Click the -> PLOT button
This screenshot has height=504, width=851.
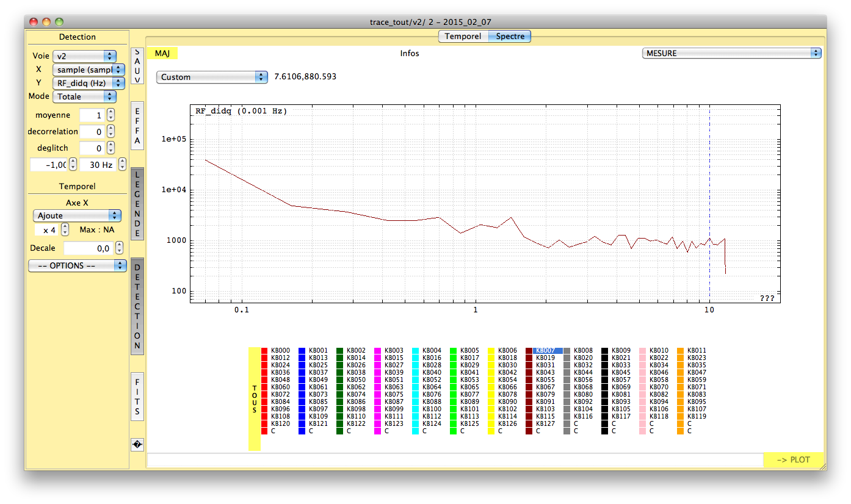tap(794, 460)
